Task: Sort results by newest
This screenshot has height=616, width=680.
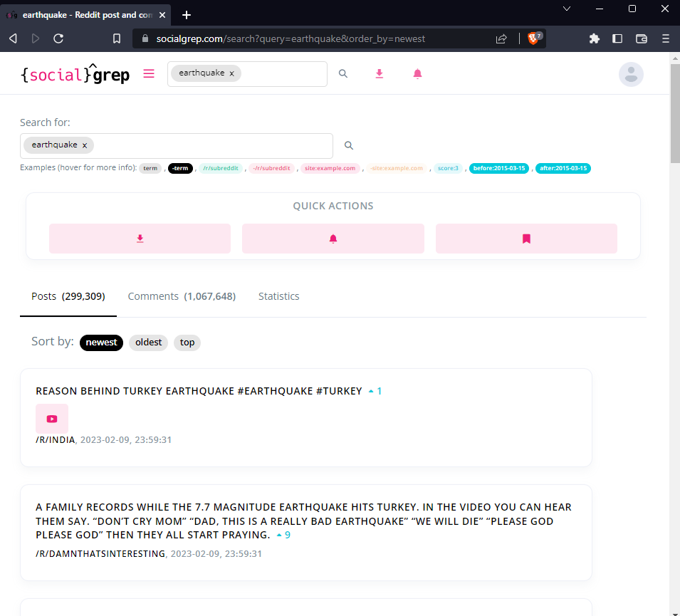Action: point(102,343)
